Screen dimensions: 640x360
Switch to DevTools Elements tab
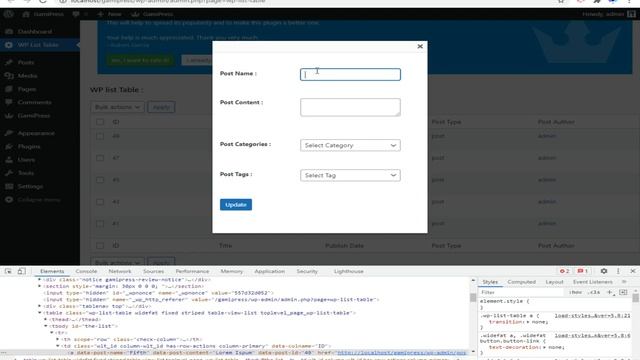(52, 271)
